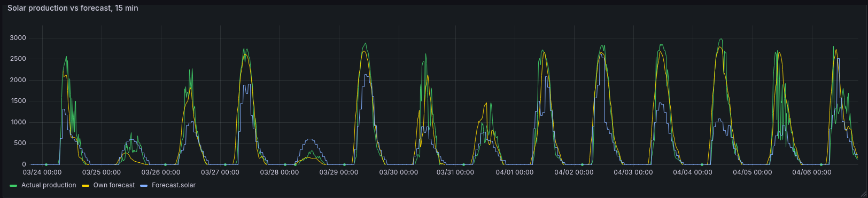Viewport: 868px width, 198px height.
Task: Click the 04/04 00:00 x-axis label
Action: coord(693,172)
